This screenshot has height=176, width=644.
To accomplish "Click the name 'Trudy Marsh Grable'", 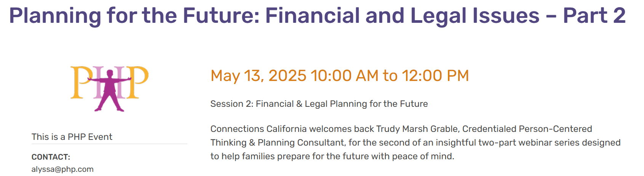I will 417,129.
